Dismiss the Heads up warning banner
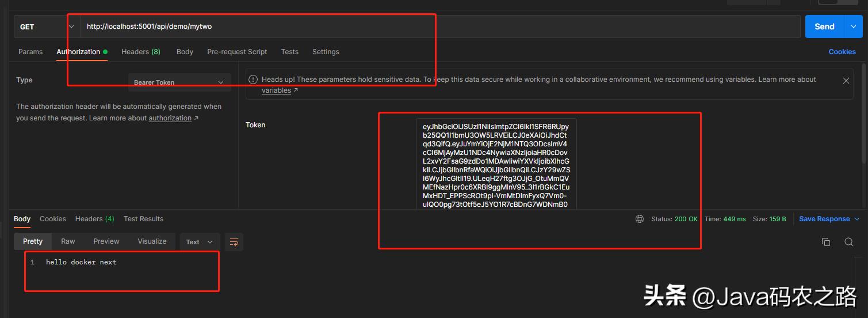Screen dimensions: 868x318 point(846,81)
